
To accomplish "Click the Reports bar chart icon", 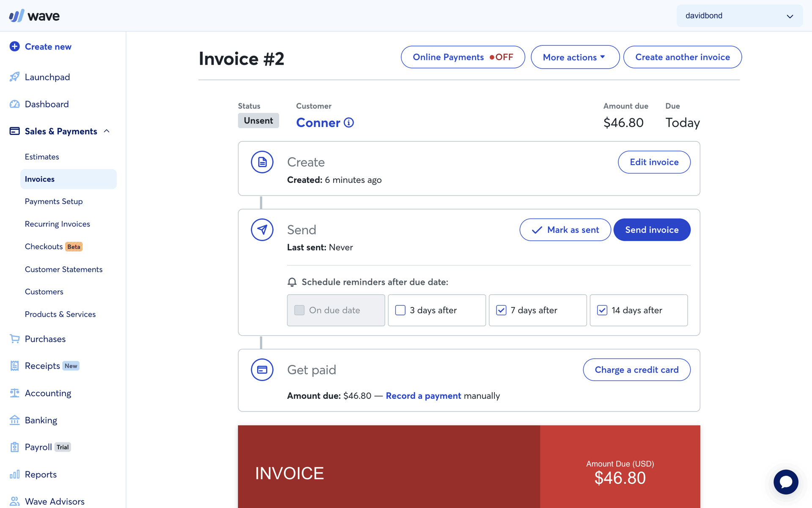I will coord(14,474).
